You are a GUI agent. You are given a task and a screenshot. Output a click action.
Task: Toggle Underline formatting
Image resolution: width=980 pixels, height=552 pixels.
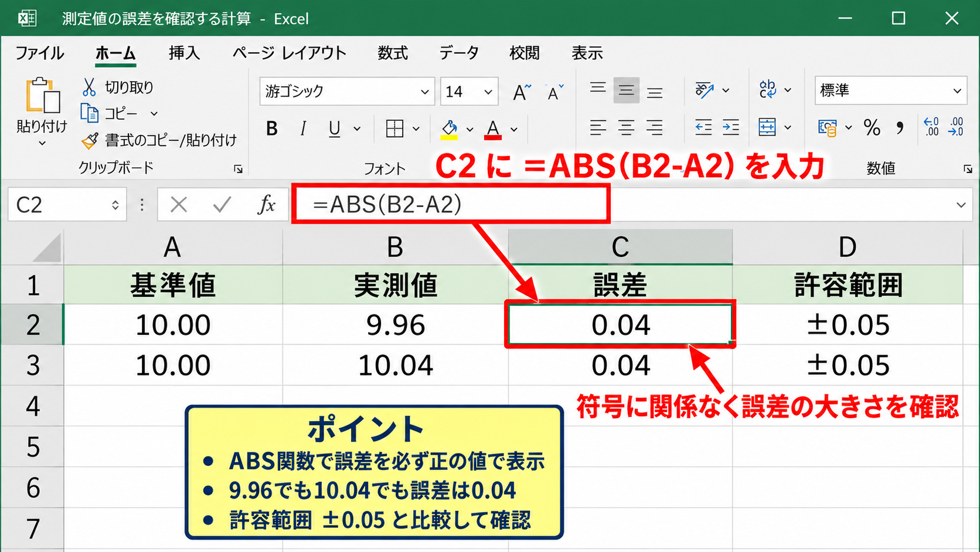[x=335, y=128]
